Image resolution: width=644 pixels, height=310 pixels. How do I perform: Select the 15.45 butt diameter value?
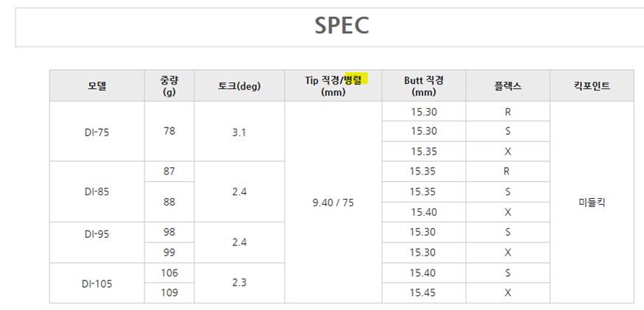coord(424,293)
